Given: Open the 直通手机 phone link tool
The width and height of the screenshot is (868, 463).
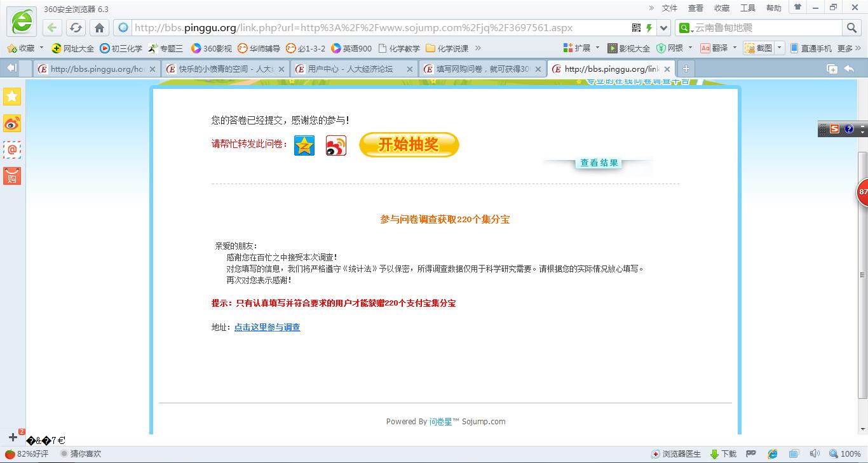Looking at the screenshot, I should click(x=811, y=48).
